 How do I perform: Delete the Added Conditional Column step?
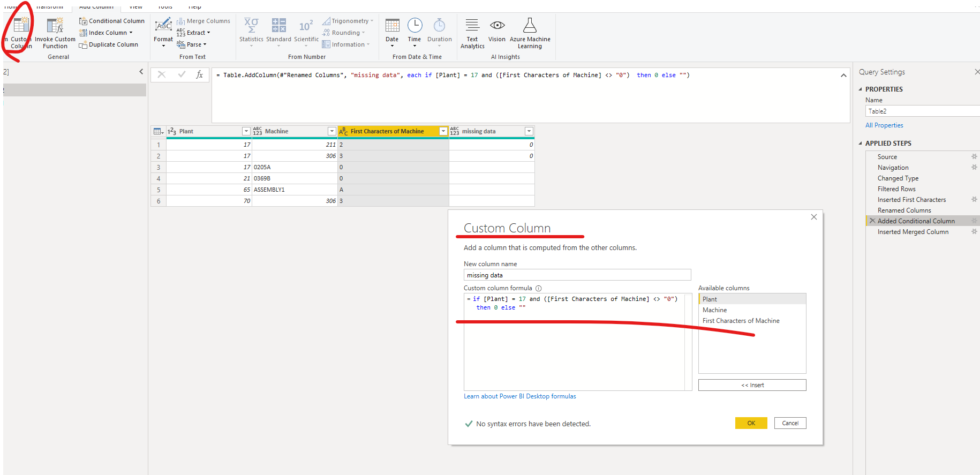872,221
